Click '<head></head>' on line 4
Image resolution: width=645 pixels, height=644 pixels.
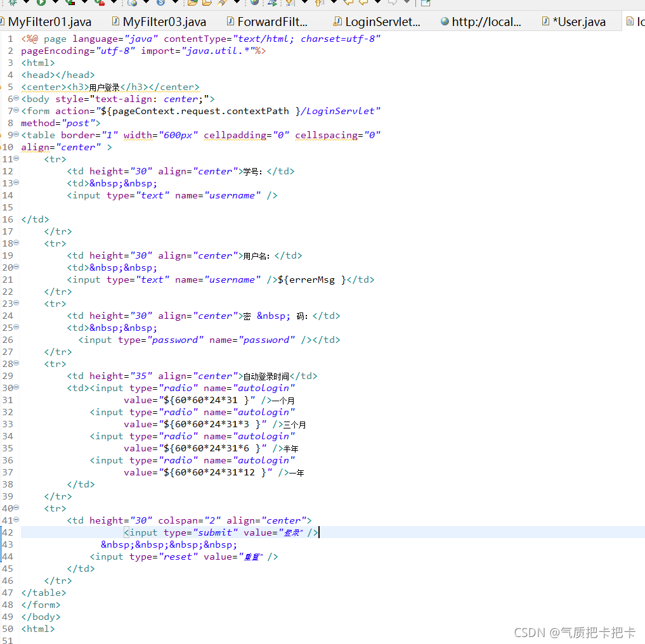tap(58, 75)
